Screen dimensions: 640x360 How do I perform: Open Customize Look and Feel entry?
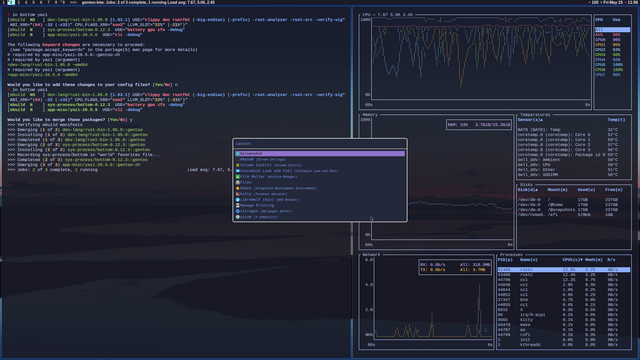pos(320,171)
